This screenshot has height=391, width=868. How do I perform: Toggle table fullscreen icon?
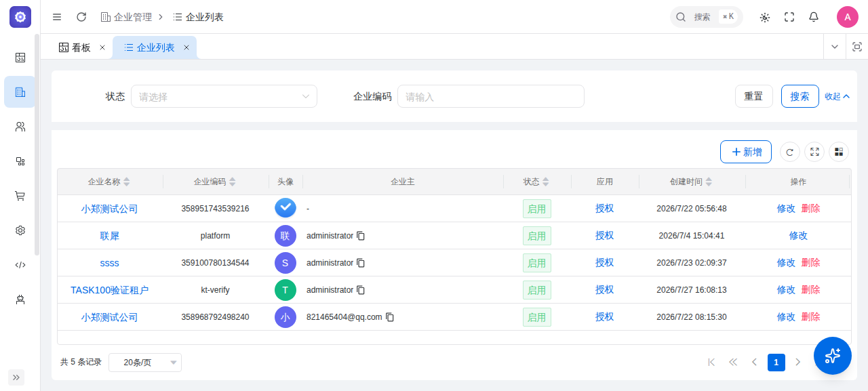coord(814,152)
